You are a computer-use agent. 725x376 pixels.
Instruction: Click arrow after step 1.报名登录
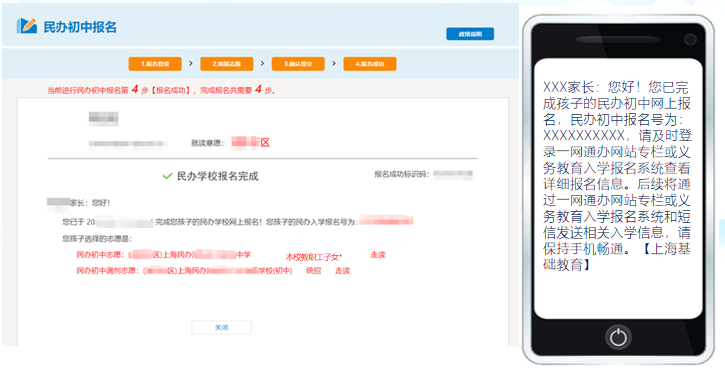[x=190, y=63]
